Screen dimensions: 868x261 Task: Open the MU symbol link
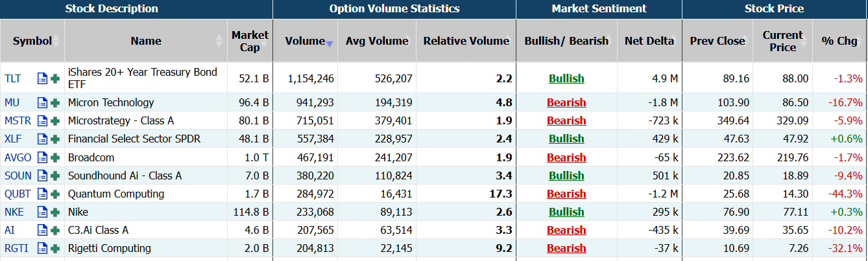pyautogui.click(x=12, y=102)
